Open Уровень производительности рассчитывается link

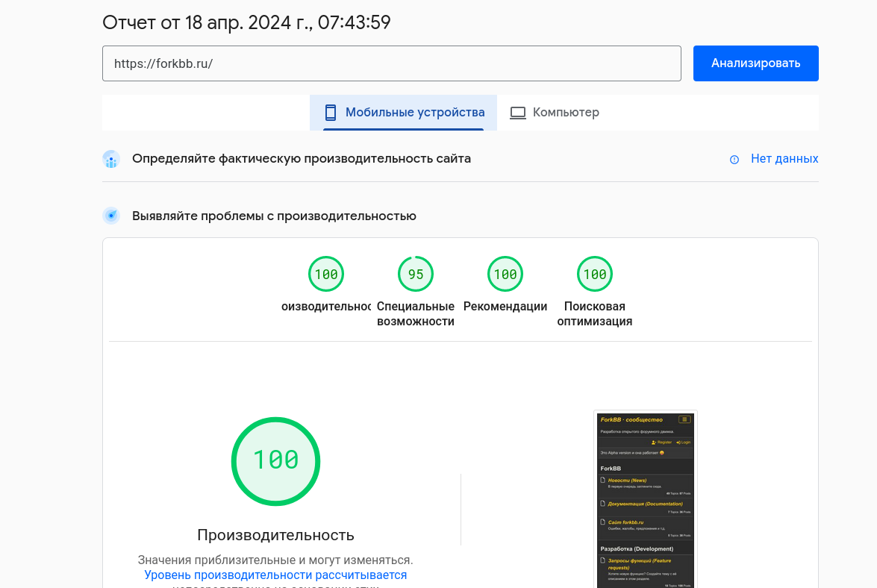click(275, 575)
